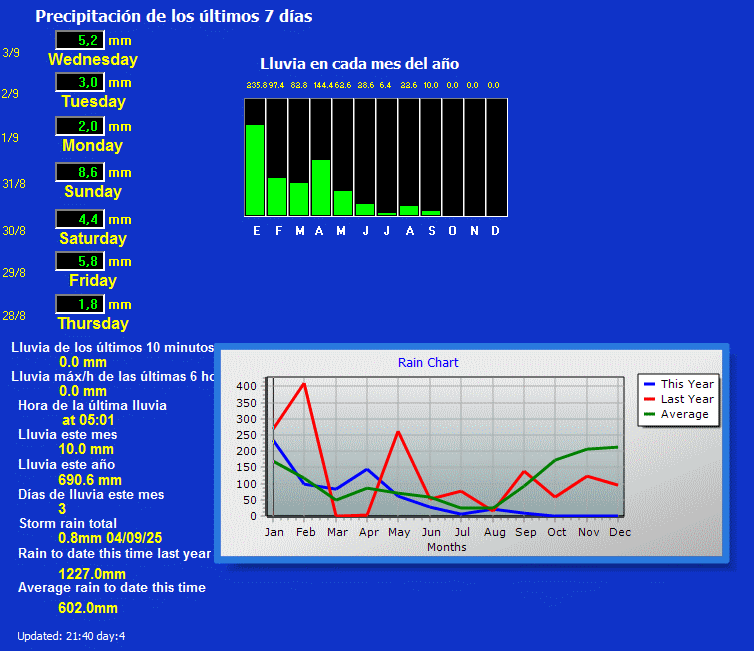This screenshot has width=754, height=651.
Task: Select the 2,0 mm Monday rainfall value
Action: coord(80,126)
